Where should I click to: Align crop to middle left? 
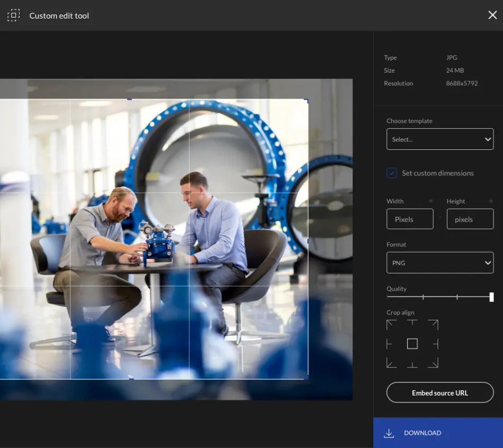(x=389, y=344)
